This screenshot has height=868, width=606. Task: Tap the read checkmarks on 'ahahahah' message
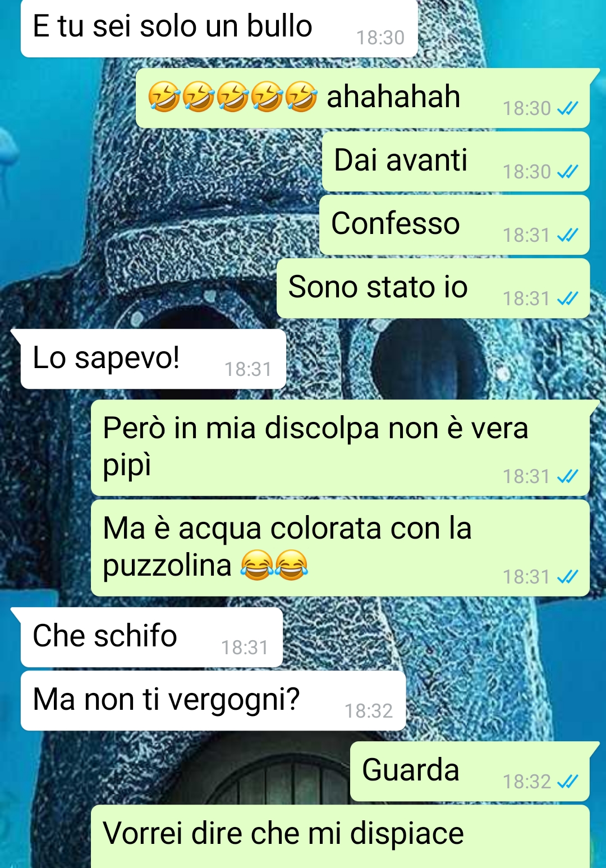coord(567,108)
